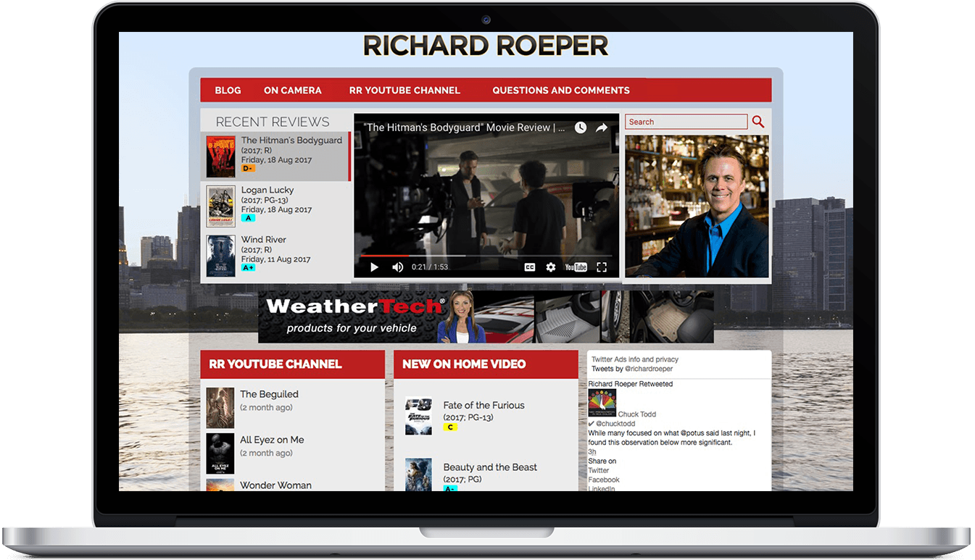Seek on the video progress bar
Viewport: 975px width, 560px height.
[x=485, y=255]
